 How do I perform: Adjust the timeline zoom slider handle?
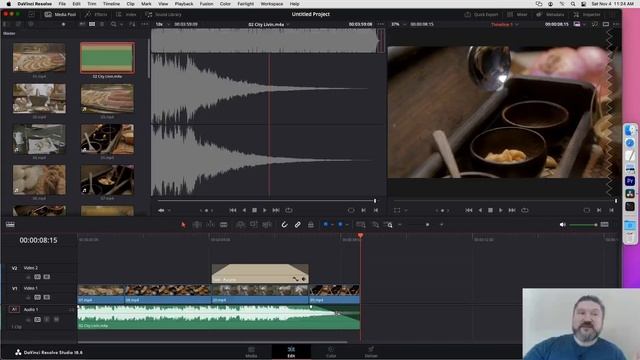coord(427,224)
